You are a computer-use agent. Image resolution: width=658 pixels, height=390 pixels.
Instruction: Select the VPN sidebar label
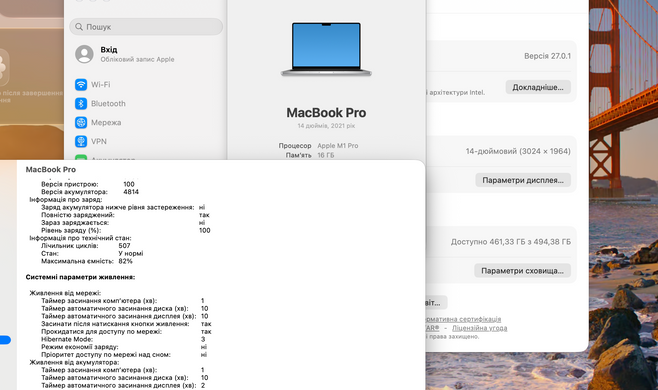(99, 141)
